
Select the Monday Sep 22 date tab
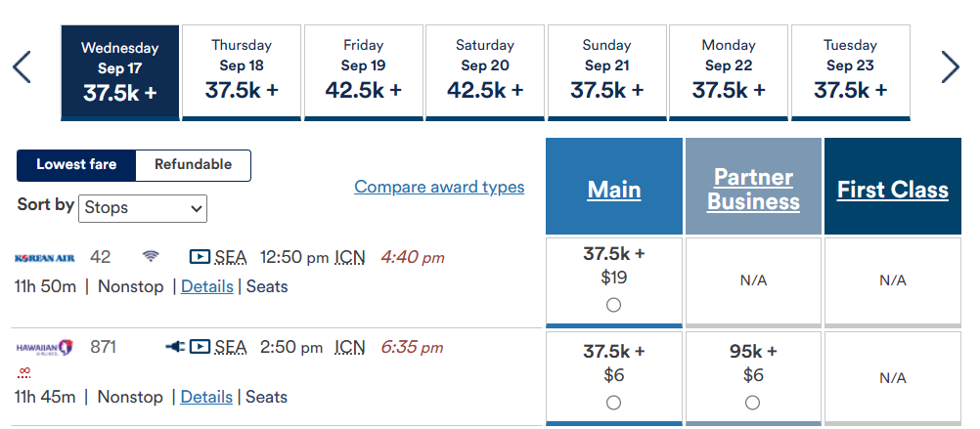pos(729,72)
